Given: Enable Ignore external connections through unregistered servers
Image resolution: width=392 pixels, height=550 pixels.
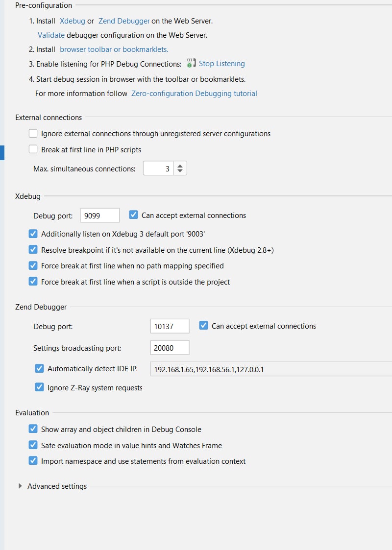Looking at the screenshot, I should pyautogui.click(x=33, y=134).
